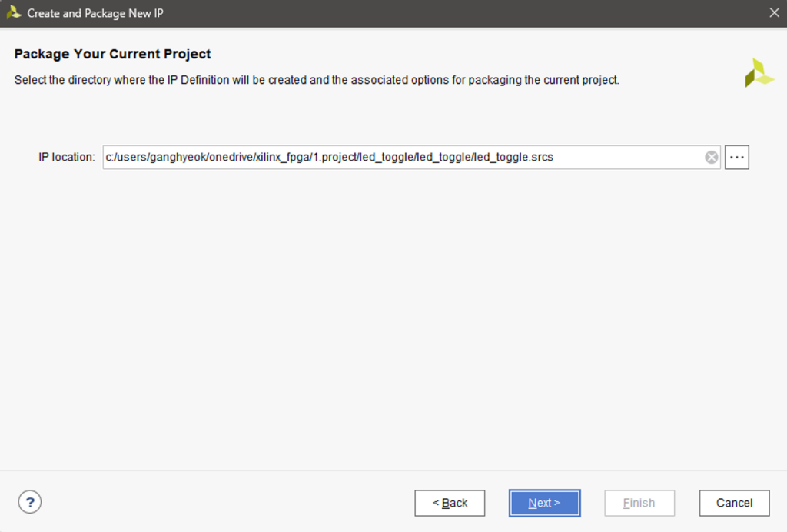Open the browse directory ellipsis button
This screenshot has height=532, width=787.
pyautogui.click(x=736, y=158)
